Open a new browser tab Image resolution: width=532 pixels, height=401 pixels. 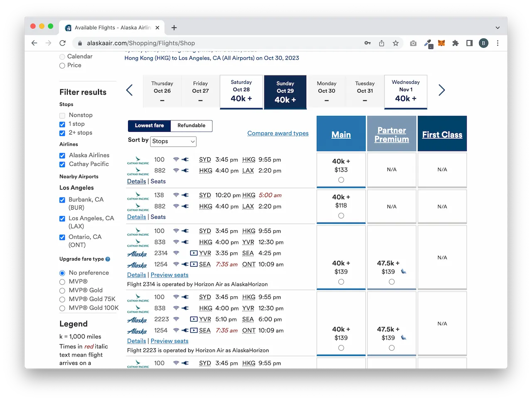174,28
